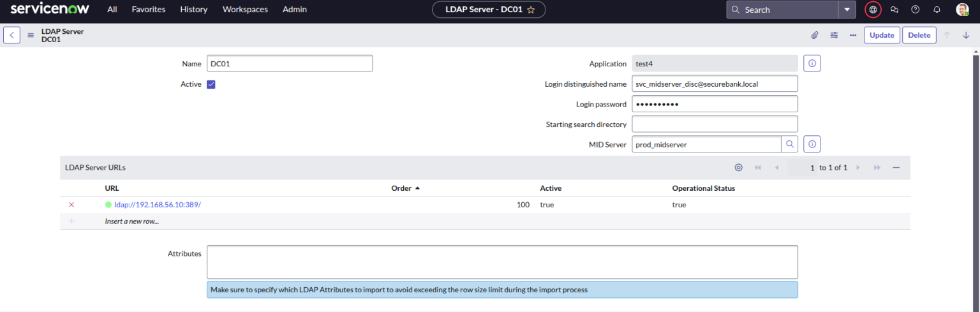Click the LDAP Server URLs gear icon

[x=738, y=167]
